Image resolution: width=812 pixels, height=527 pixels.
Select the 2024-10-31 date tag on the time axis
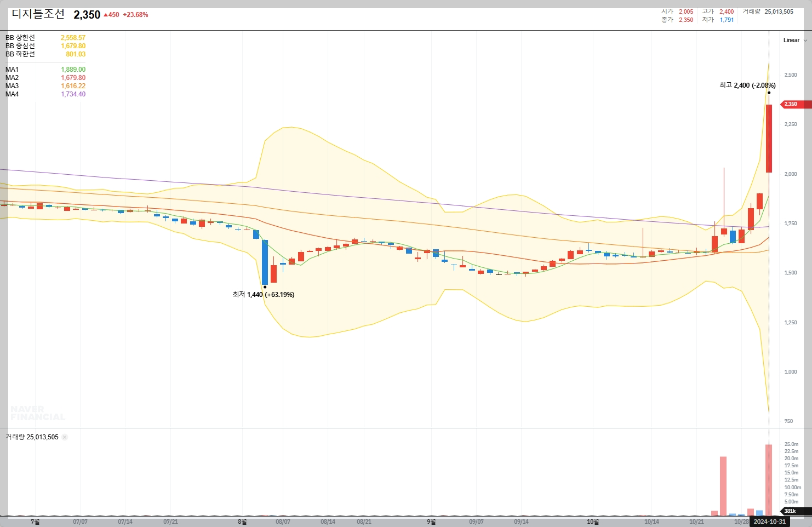pyautogui.click(x=769, y=522)
